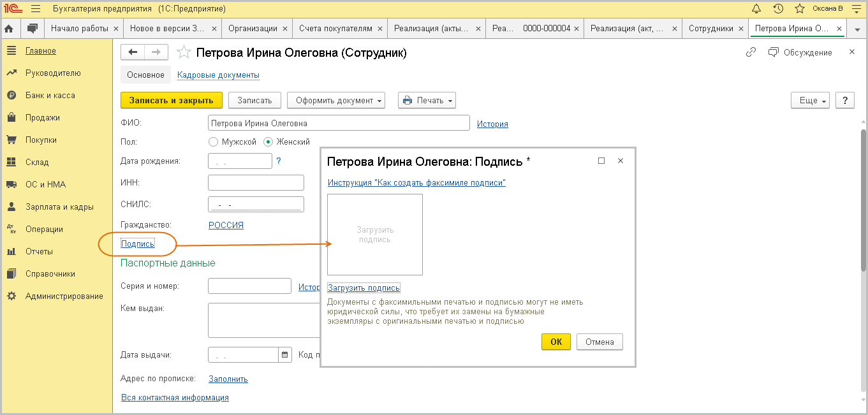This screenshot has width=868, height=415.
Task: Click the Загрузить подпись link
Action: (x=364, y=288)
